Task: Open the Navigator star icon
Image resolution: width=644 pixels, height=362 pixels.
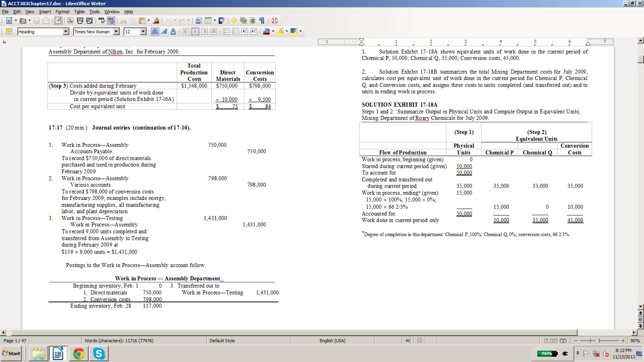Action: click(x=234, y=21)
